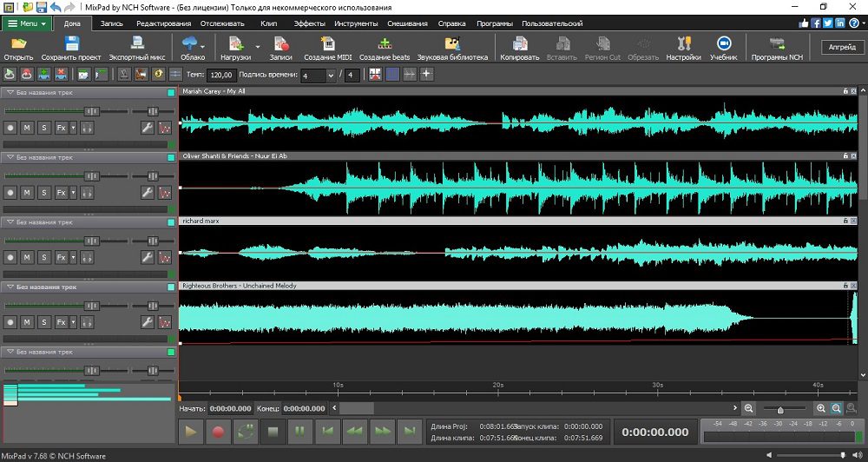Open wrench settings on Mariah Carey track
This screenshot has height=462, width=868.
147,128
